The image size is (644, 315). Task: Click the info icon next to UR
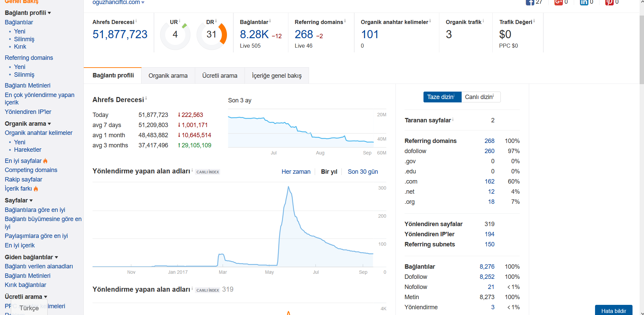[180, 21]
